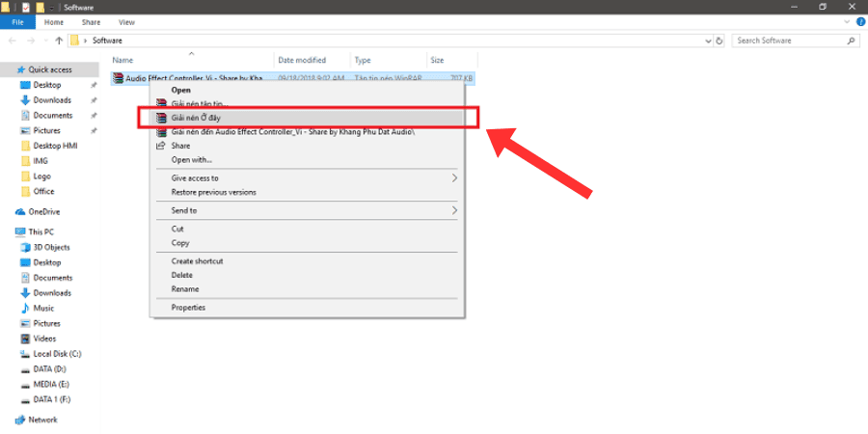This screenshot has height=434, width=868.
Task: Click the WinRAR icon beside 'Giải nén Ở đây'
Action: point(162,118)
